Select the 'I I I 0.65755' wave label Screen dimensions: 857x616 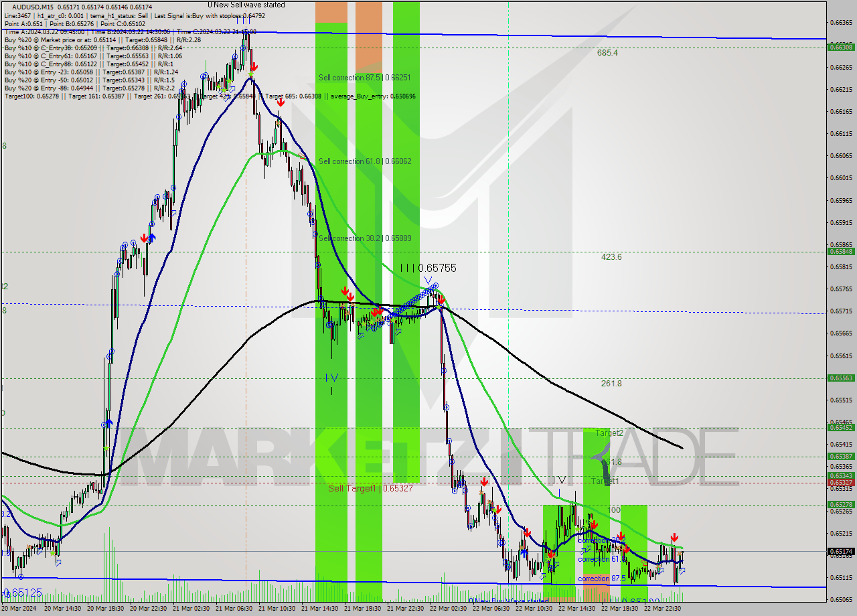(x=428, y=268)
